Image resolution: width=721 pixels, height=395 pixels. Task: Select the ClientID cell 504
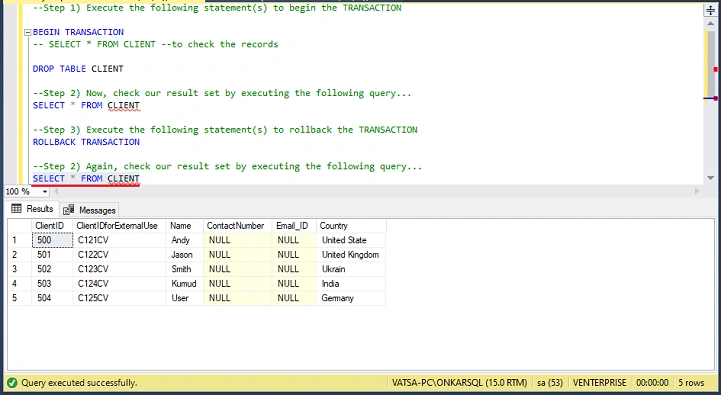(x=52, y=298)
